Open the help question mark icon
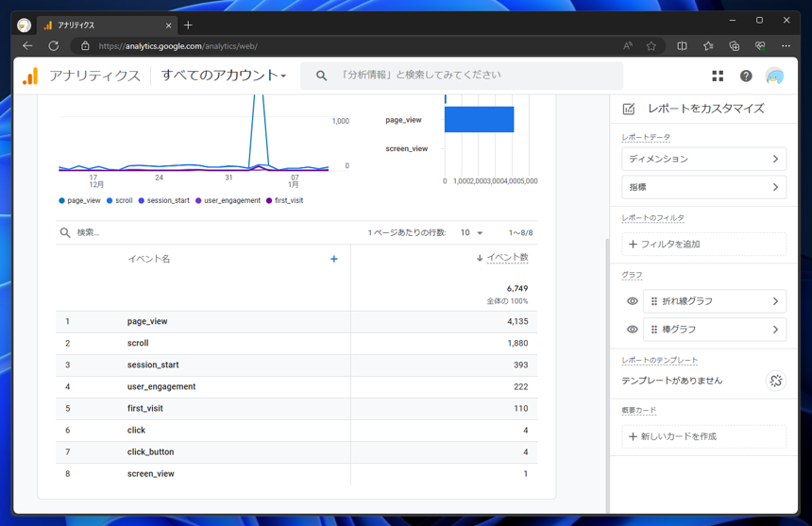This screenshot has width=812, height=526. click(x=746, y=76)
